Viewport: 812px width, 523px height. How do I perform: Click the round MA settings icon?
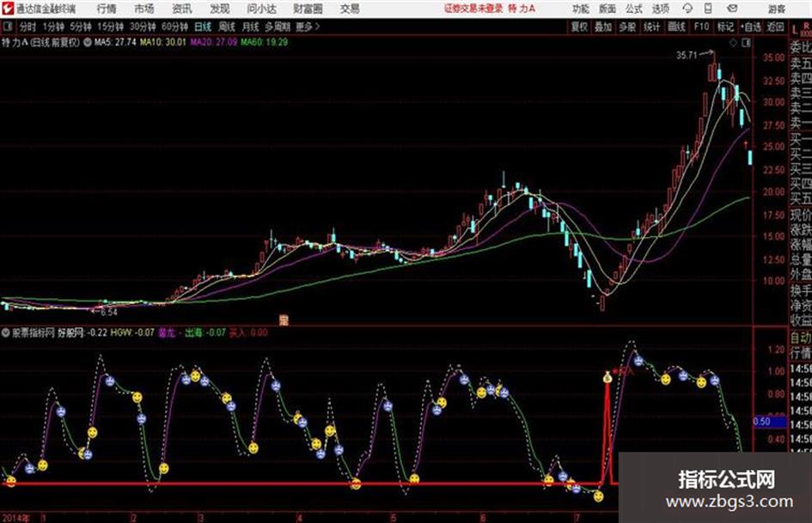(x=88, y=42)
